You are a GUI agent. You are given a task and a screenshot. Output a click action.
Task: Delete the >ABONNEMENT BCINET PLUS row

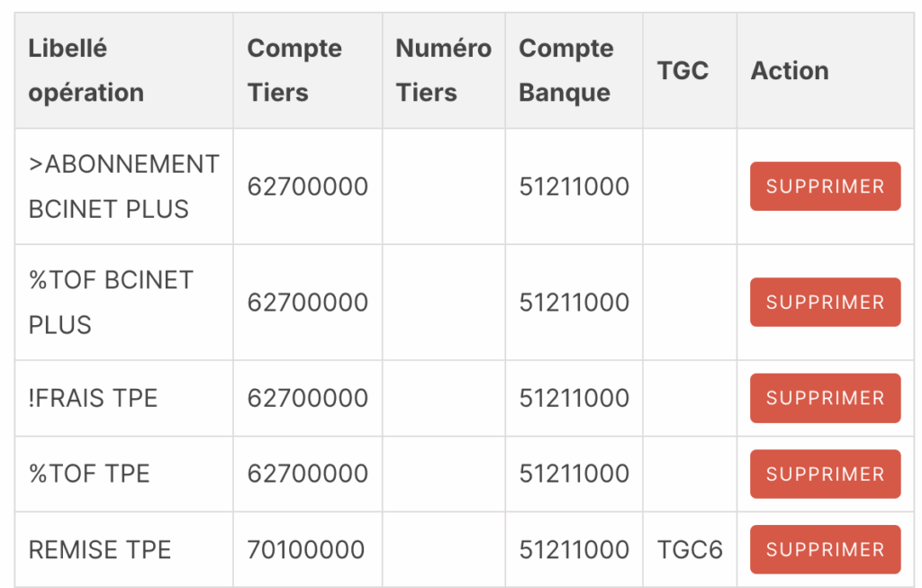tap(825, 186)
